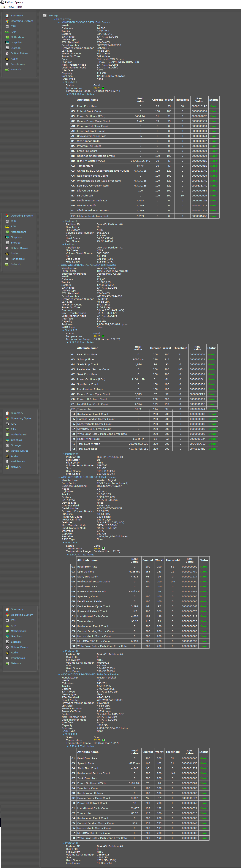Collapse the Partition 1 node
Screen dimensions: 241x868
pyautogui.click(x=63, y=244)
